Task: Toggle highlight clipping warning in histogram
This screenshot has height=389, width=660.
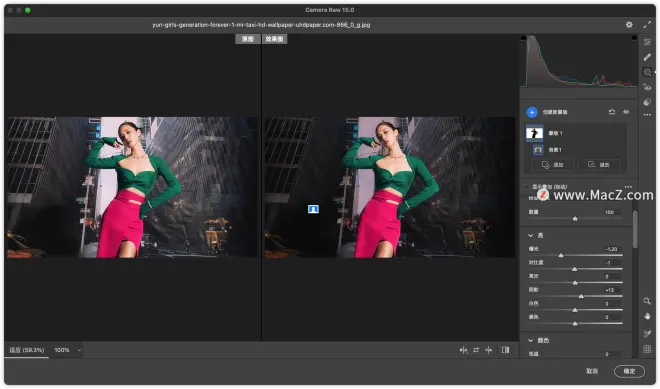Action: coord(634,37)
